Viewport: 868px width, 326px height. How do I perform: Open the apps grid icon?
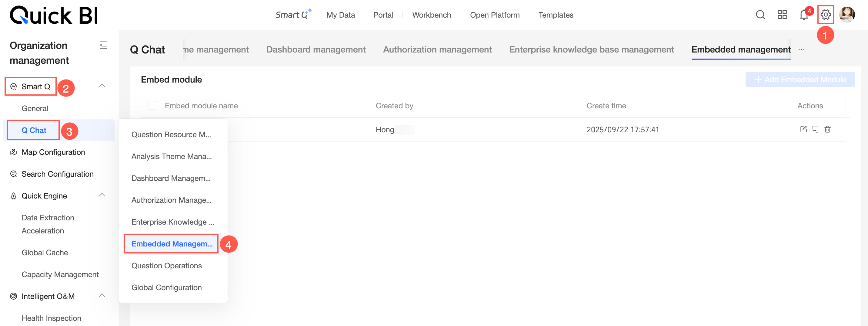(x=782, y=15)
